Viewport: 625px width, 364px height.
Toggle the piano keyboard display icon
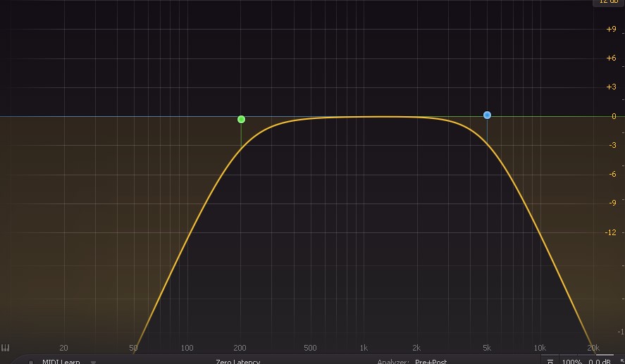[x=5, y=348]
